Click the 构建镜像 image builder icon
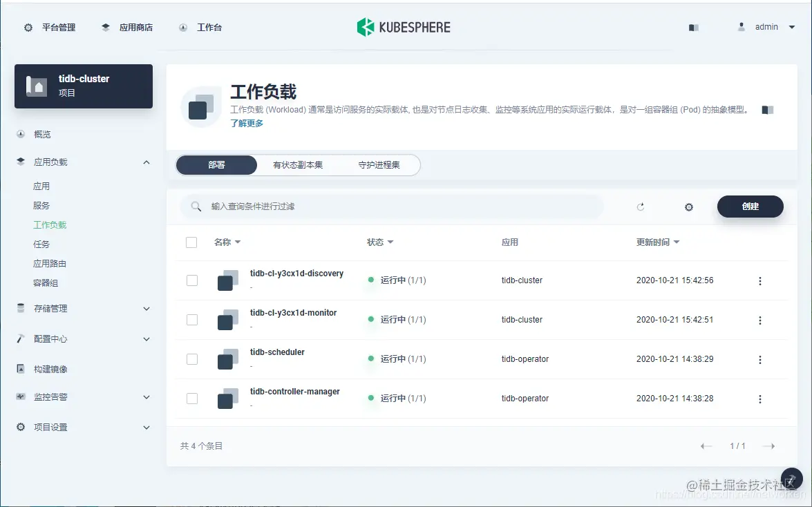Screen dimensions: 812x507 click(x=21, y=369)
